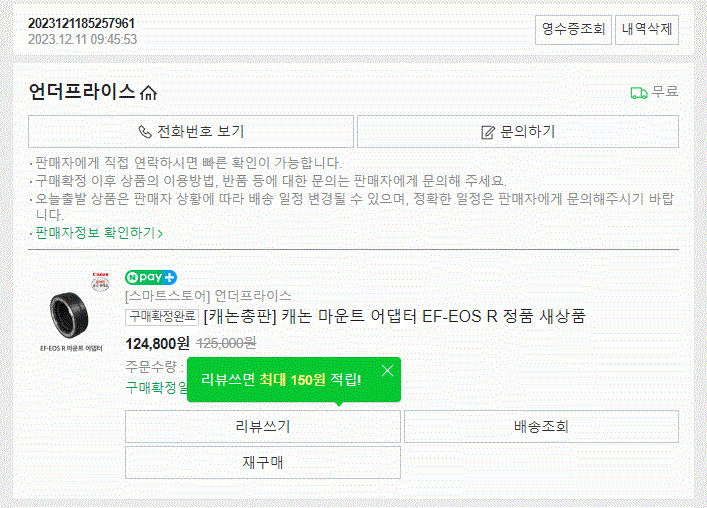Image resolution: width=707 pixels, height=508 pixels.
Task: Open the 캐논 마운트 어댑터 product title
Action: pyautogui.click(x=394, y=316)
